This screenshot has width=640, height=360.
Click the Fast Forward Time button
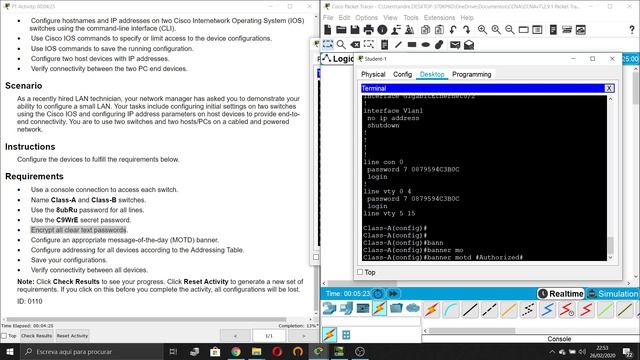coord(393,293)
